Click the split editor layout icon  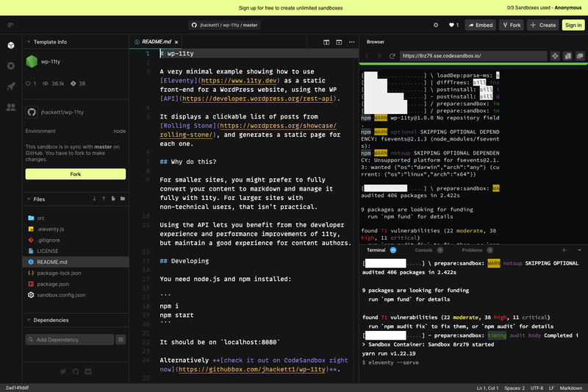(326, 42)
